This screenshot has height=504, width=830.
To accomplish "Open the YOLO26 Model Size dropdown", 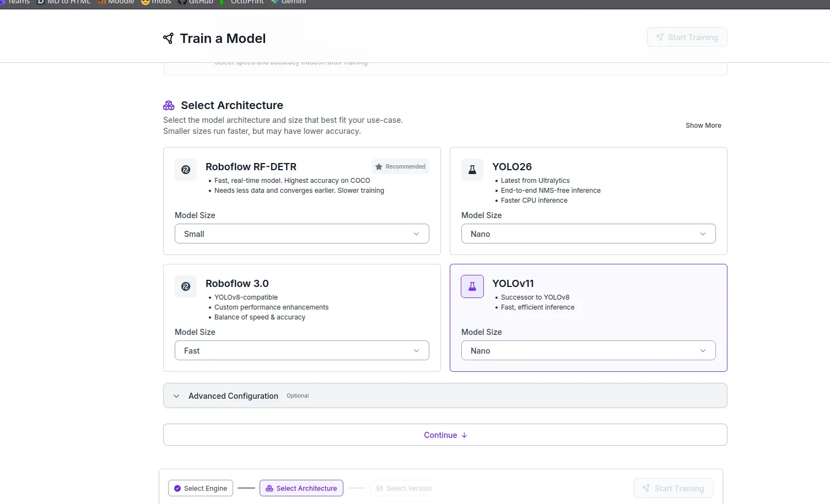I will (x=589, y=234).
